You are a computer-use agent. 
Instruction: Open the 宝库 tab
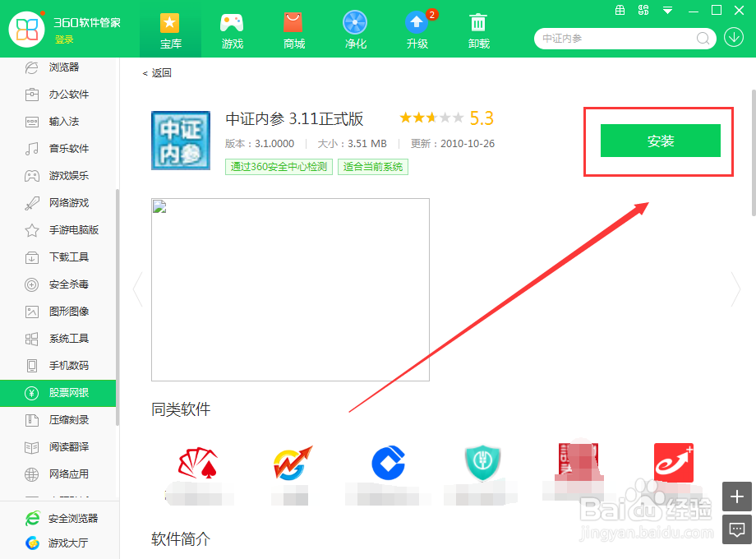pos(170,30)
